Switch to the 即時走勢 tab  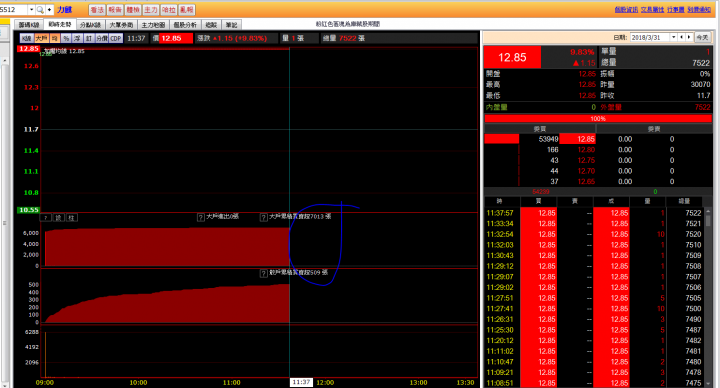point(60,24)
